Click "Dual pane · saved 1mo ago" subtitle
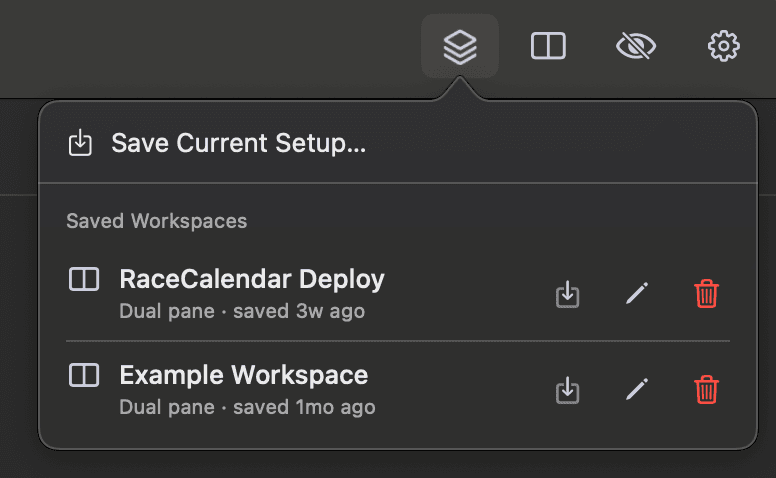776x478 pixels. [x=247, y=407]
